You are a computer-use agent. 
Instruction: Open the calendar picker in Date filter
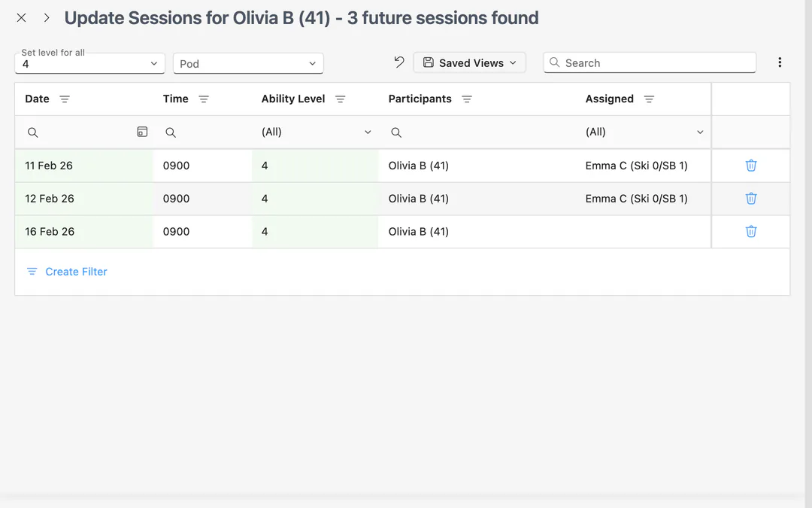pyautogui.click(x=142, y=132)
